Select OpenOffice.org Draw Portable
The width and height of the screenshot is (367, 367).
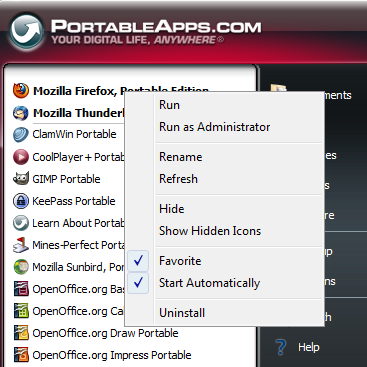click(x=105, y=333)
